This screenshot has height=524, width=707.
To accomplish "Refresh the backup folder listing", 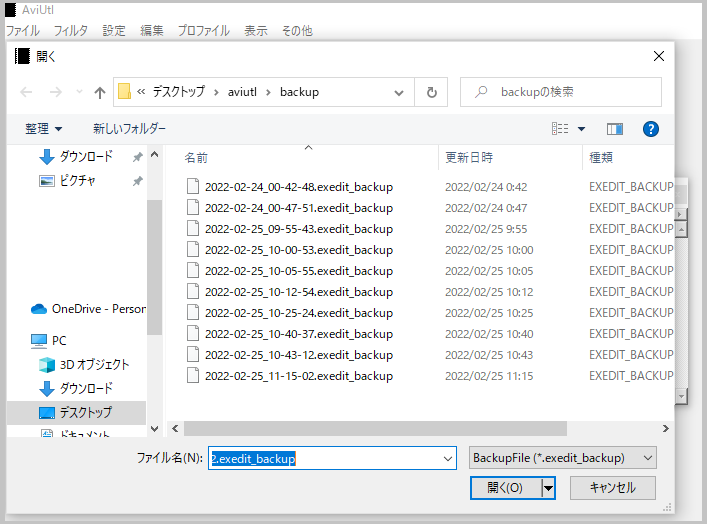I will pos(432,92).
